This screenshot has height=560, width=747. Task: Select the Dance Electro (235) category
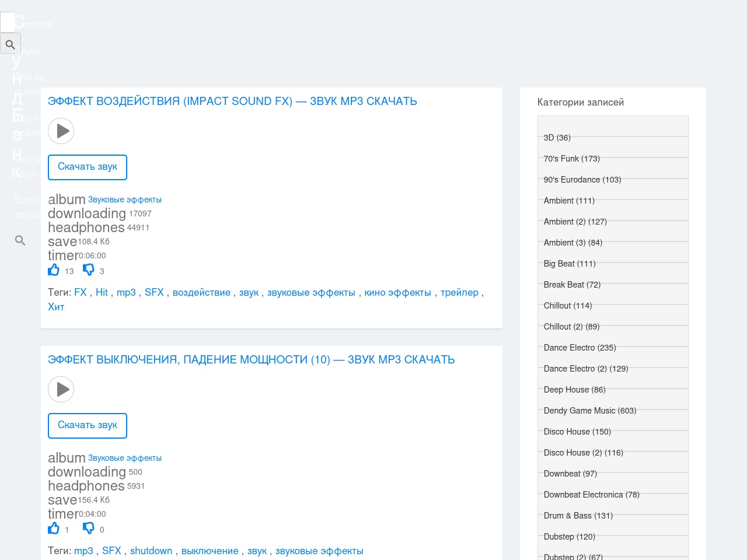click(x=580, y=348)
